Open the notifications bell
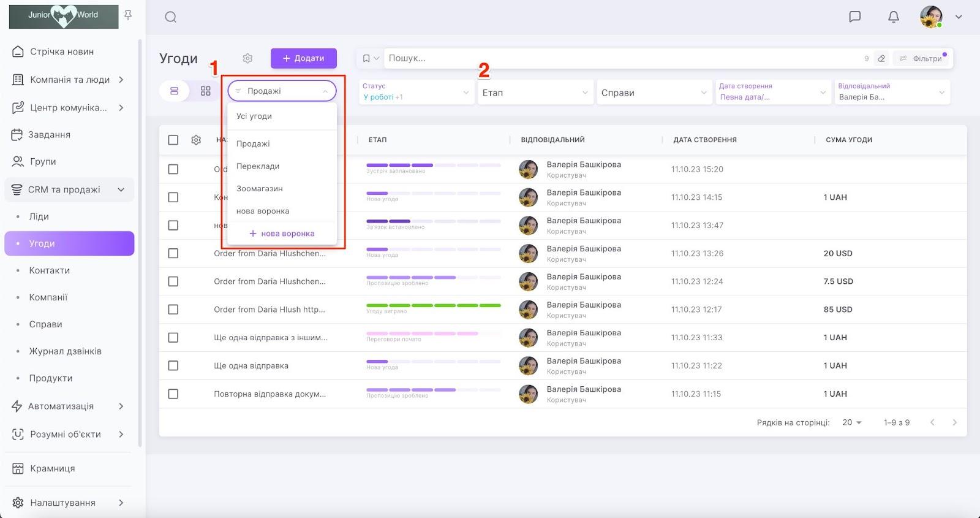This screenshot has width=980, height=518. (x=894, y=17)
